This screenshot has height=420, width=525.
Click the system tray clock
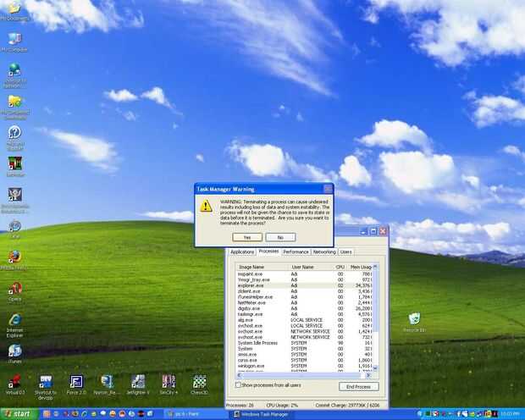(511, 414)
